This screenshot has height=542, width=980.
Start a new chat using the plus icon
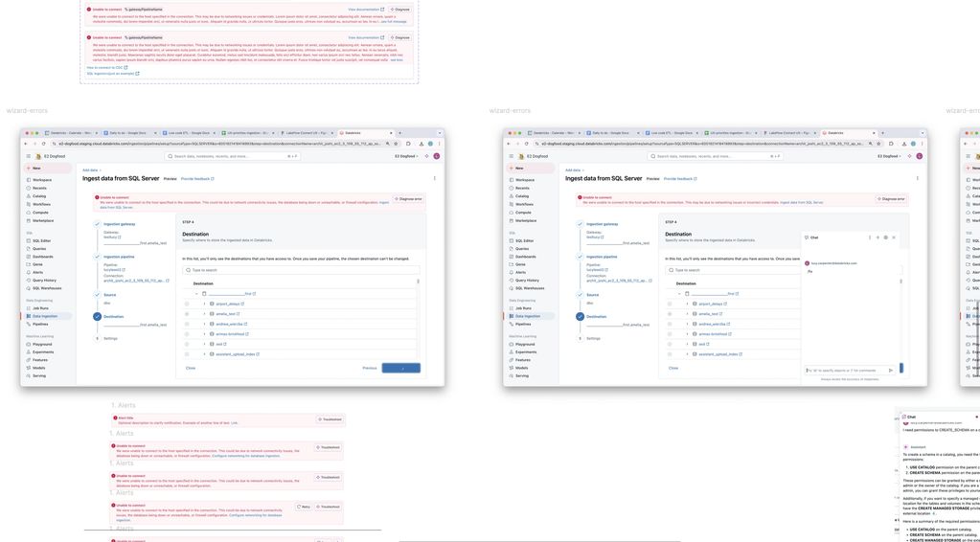tap(877, 237)
